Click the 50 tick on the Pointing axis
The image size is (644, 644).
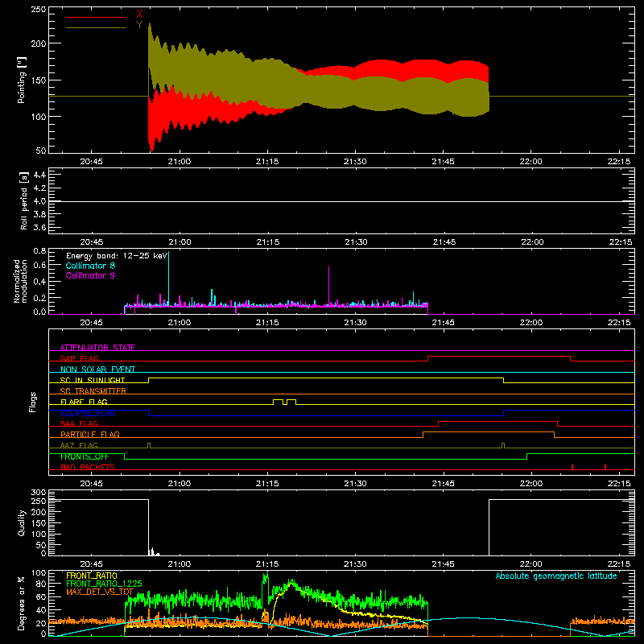tap(41, 151)
